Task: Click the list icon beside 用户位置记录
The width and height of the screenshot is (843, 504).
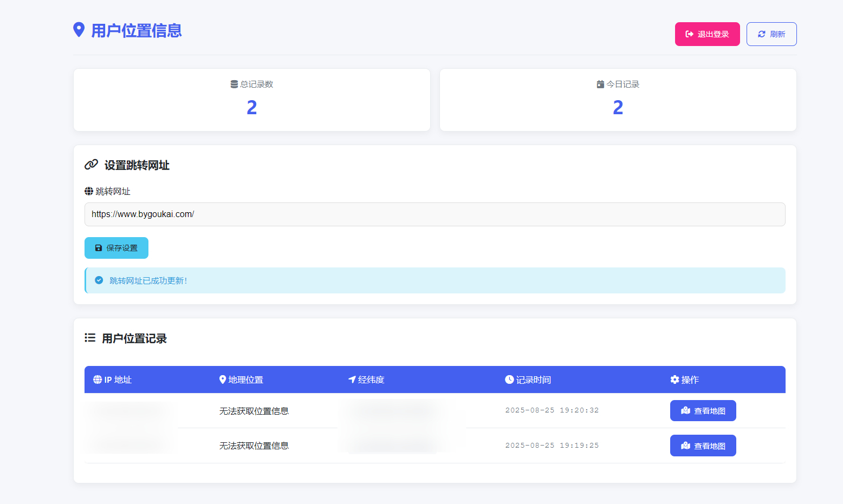Action: [x=90, y=338]
